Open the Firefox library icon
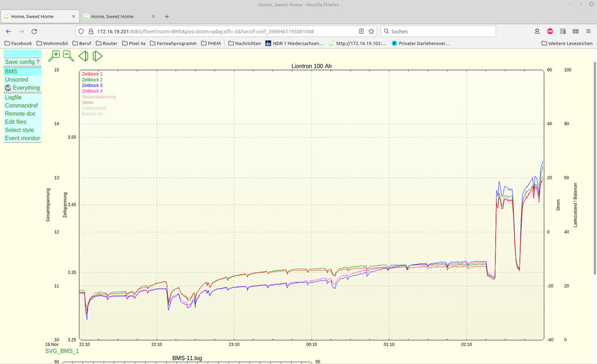The height and width of the screenshot is (364, 597). [x=575, y=31]
